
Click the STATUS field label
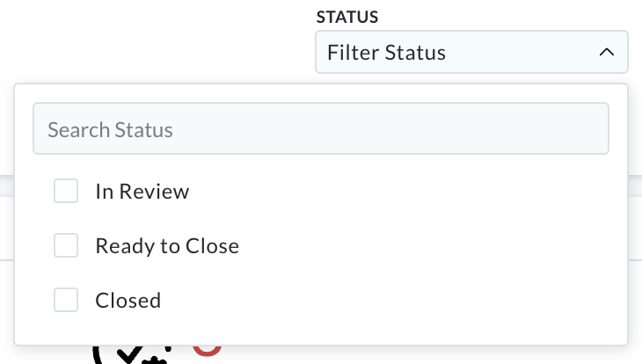click(x=347, y=18)
